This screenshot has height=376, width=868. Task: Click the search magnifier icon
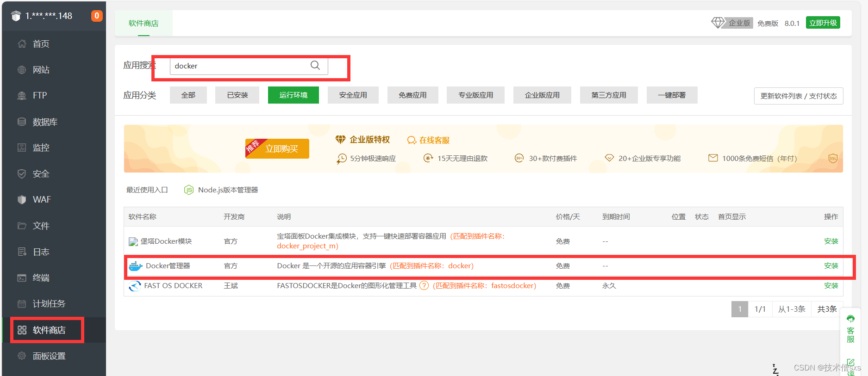[x=315, y=65]
